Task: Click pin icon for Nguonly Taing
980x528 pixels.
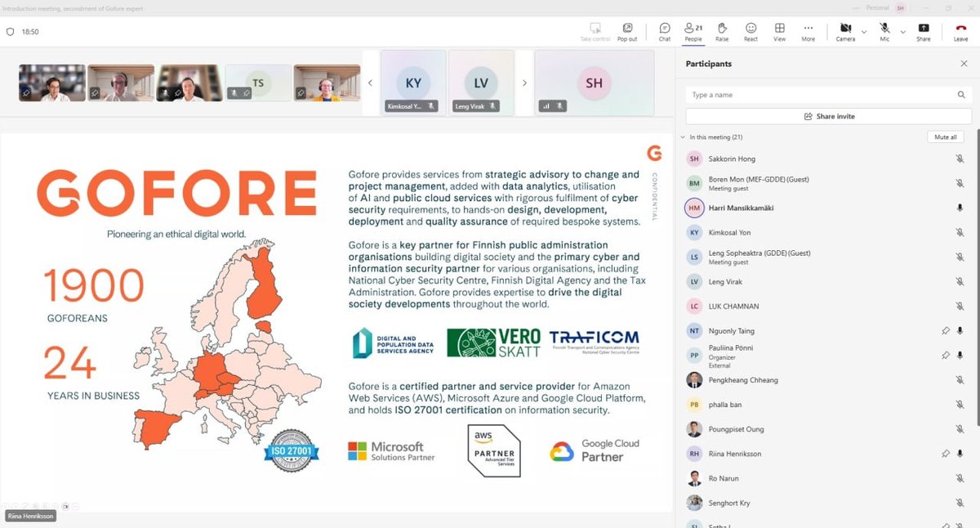Action: [945, 331]
